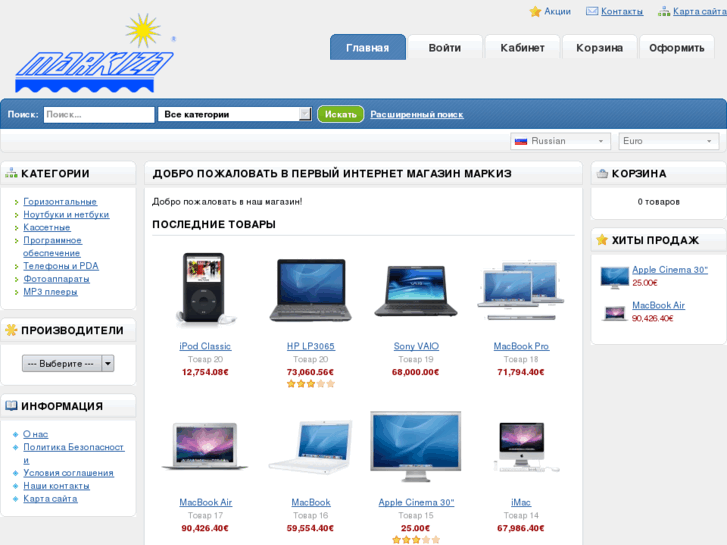This screenshot has width=727, height=545.
Task: Open the Ноутбуки и нетбуки category
Action: (x=66, y=214)
